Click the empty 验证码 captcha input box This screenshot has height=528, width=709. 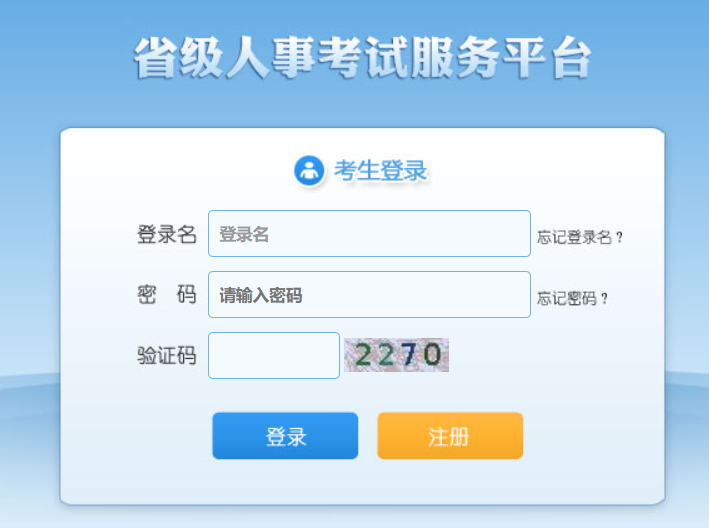click(x=274, y=355)
